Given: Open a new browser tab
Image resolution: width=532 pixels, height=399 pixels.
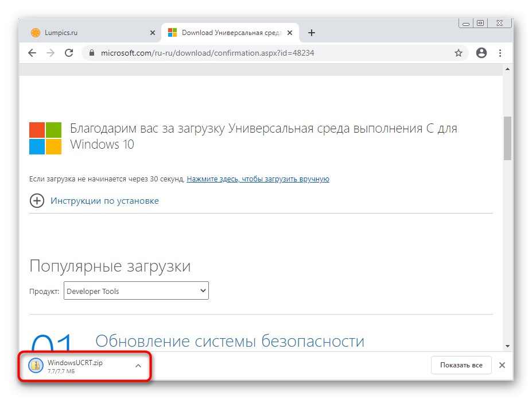Looking at the screenshot, I should (x=312, y=33).
